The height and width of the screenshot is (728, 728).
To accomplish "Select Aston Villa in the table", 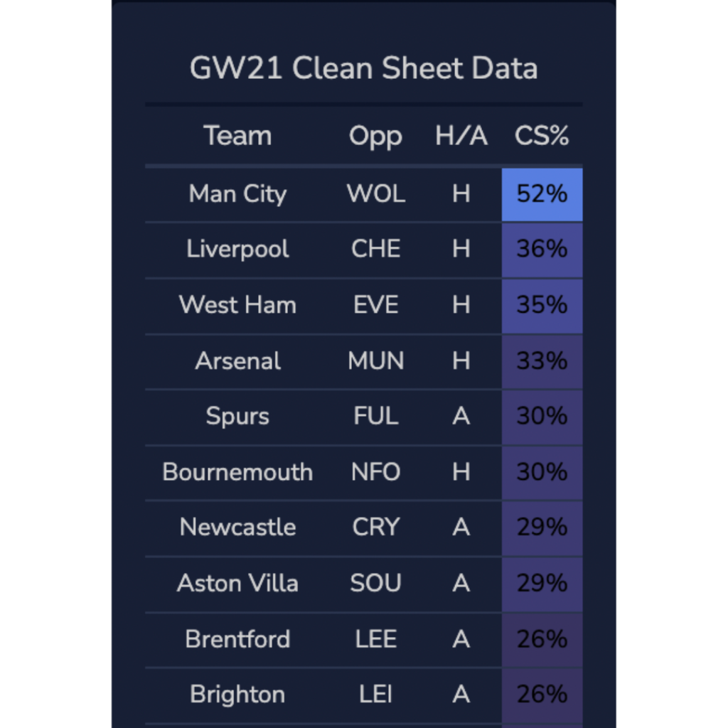I will point(237,583).
